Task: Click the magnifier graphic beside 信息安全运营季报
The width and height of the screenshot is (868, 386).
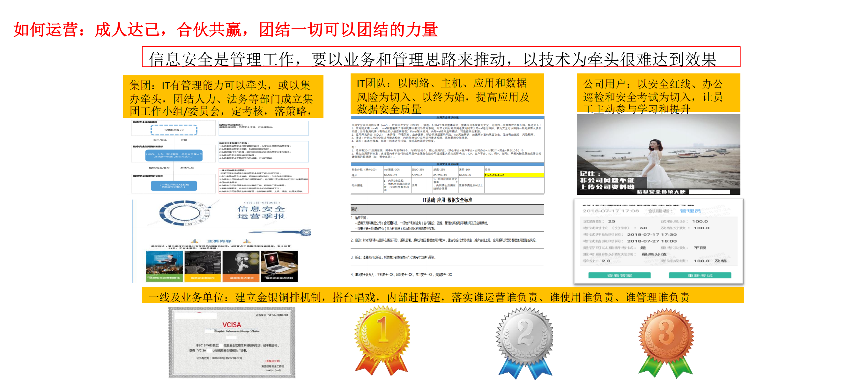Action: pyautogui.click(x=307, y=233)
